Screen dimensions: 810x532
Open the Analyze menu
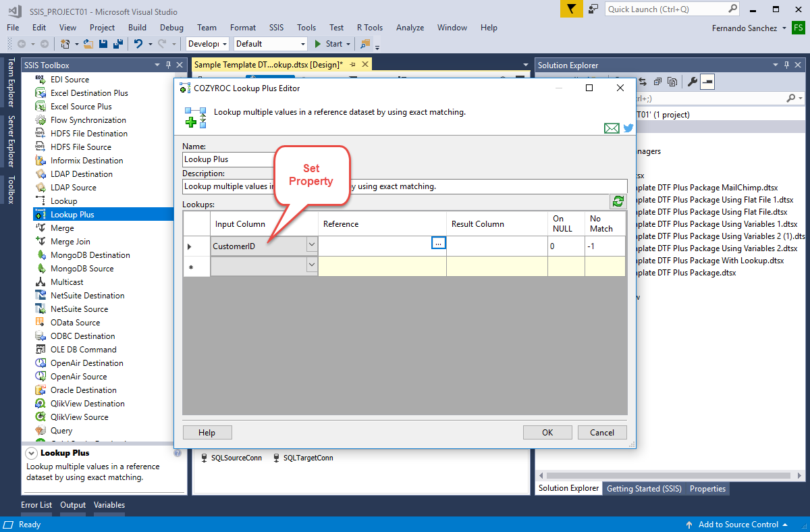[410, 28]
